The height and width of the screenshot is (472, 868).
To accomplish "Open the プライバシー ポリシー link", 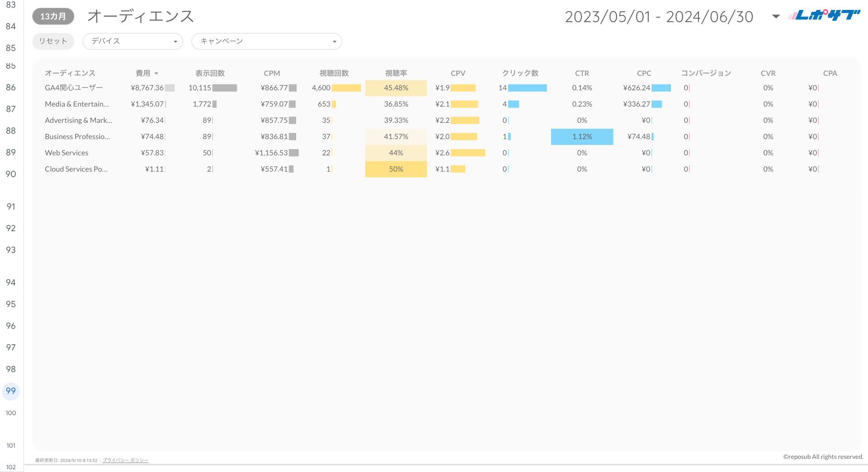I will (x=125, y=460).
